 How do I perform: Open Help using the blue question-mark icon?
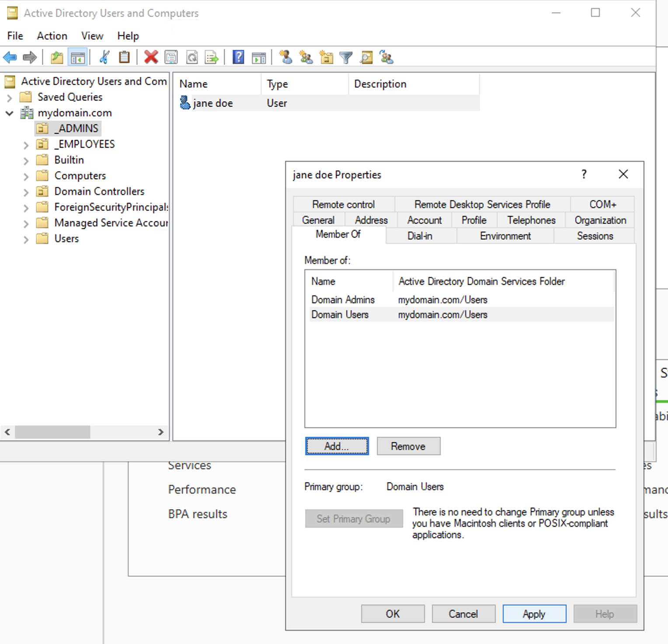tap(238, 57)
